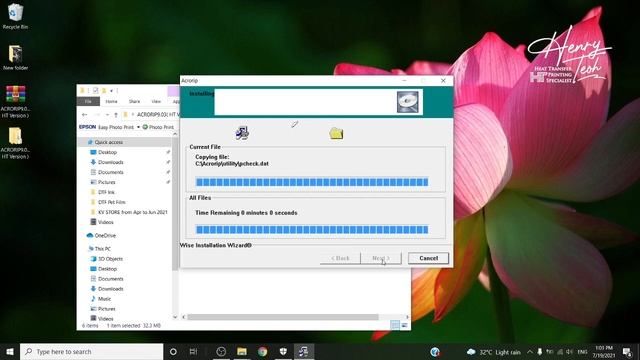Select pinned Pictures under Quick access

[x=107, y=182]
